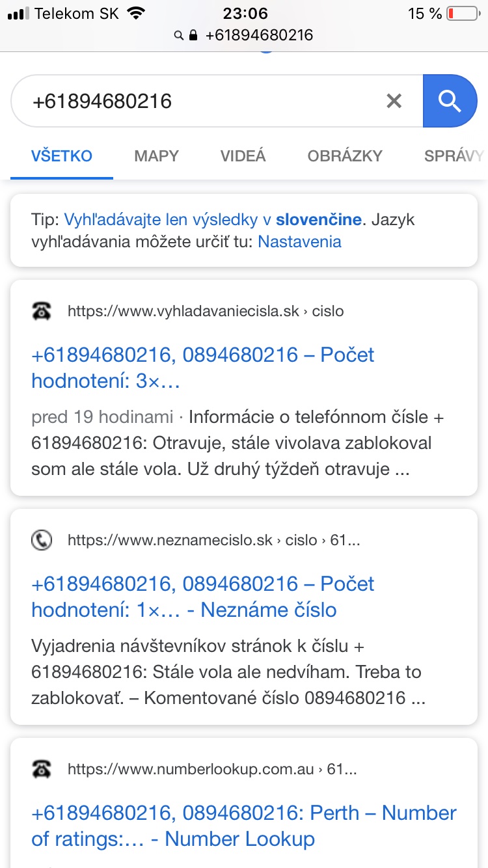Tap the neznamecislo.sk phone favicon
This screenshot has width=488, height=868.
[42, 540]
